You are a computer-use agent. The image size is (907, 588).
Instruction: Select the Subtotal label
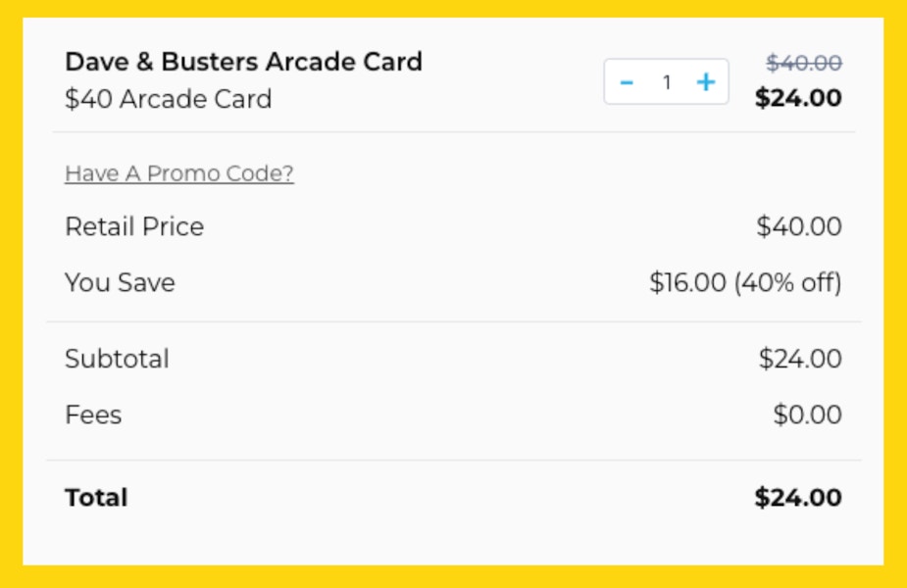pos(117,359)
